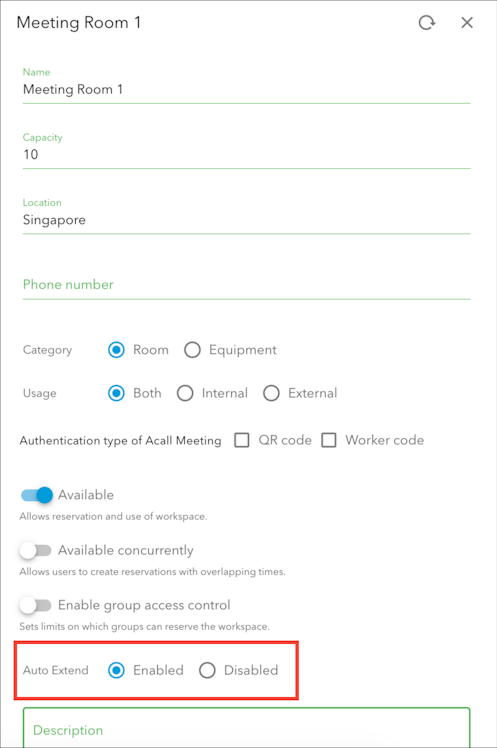Click the Meeting Room 1 title text

79,22
